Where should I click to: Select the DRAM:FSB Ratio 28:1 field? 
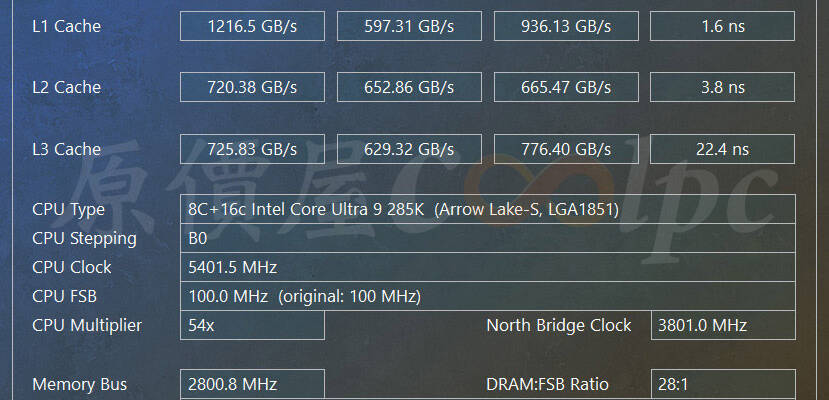(x=723, y=384)
